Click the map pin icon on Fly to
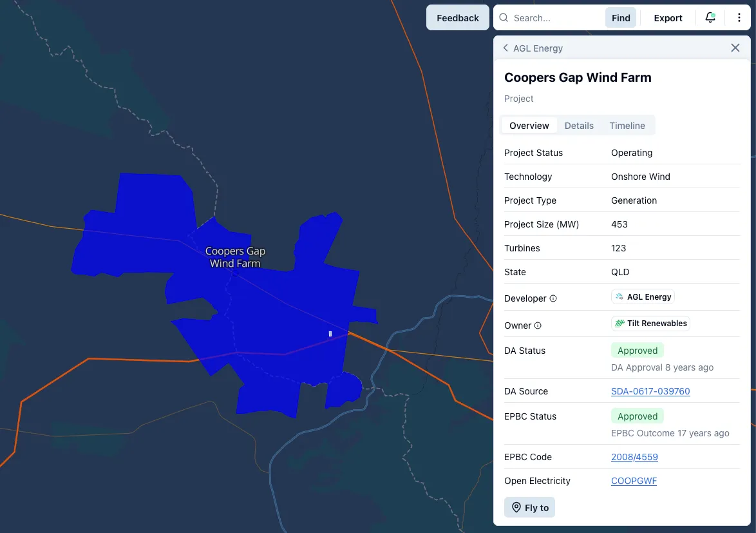Screen dimensions: 756x533 click(x=515, y=507)
